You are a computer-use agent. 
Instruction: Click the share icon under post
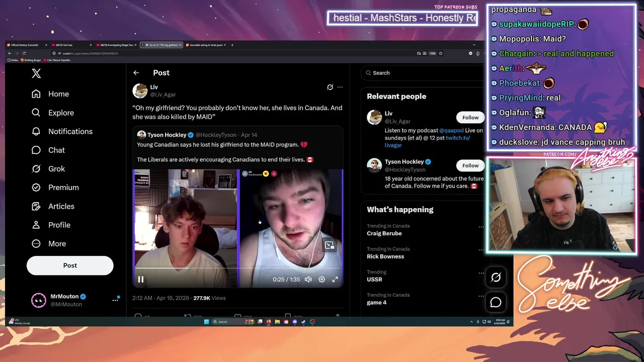338,316
